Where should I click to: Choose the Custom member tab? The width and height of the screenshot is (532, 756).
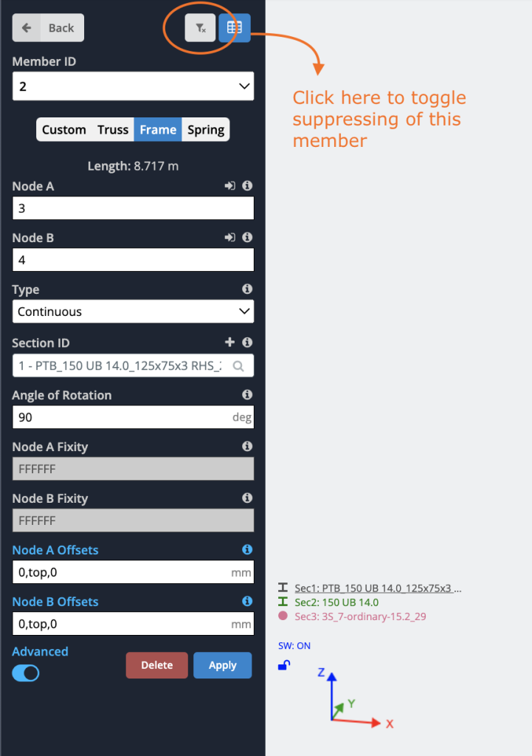tap(64, 130)
